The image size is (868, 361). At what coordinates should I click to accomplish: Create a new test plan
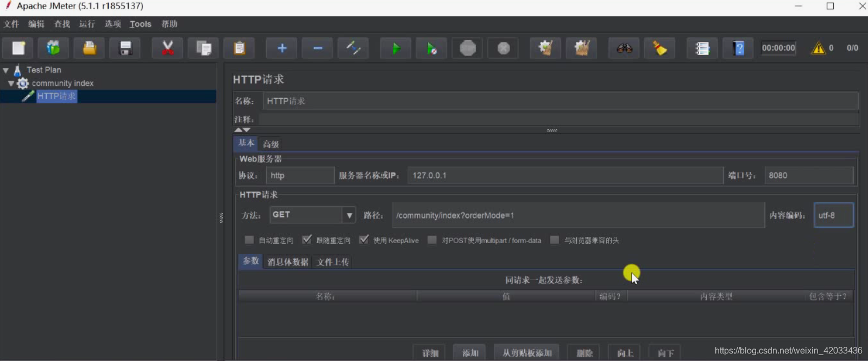pyautogui.click(x=18, y=48)
